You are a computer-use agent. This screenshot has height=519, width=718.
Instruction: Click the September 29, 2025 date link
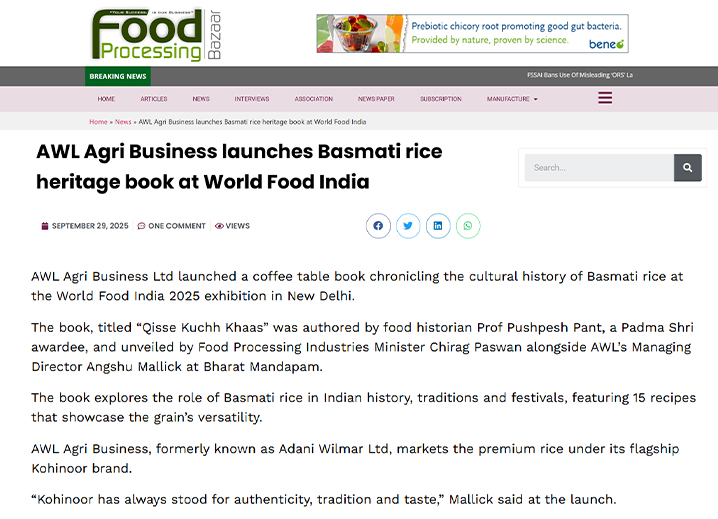[89, 226]
